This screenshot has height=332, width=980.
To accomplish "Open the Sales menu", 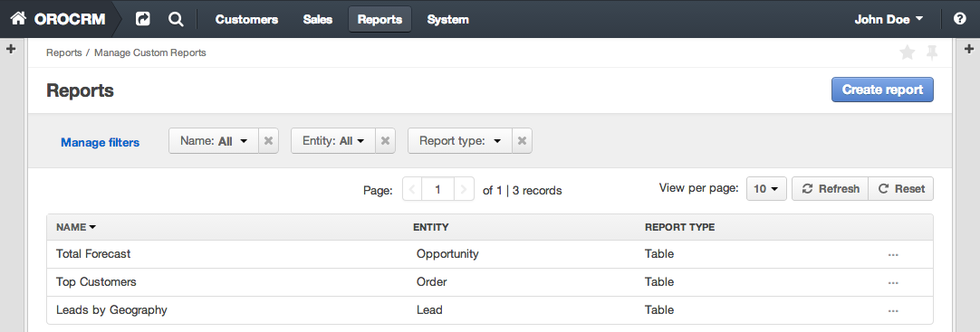I will (318, 19).
